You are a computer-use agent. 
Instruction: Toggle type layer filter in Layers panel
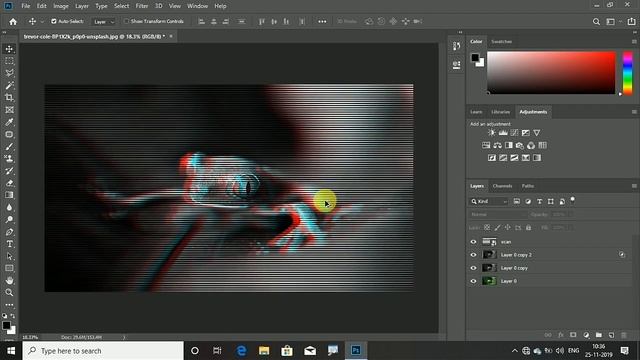(540, 202)
